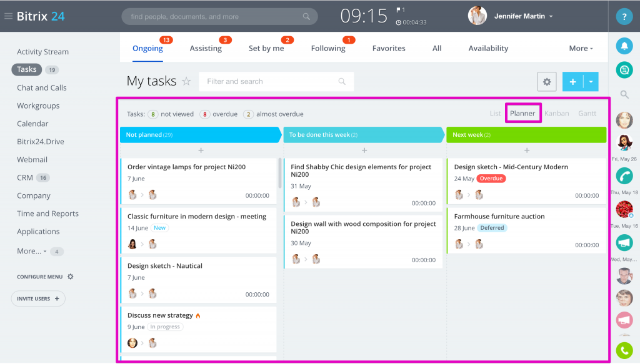Click the Filter and search field
This screenshot has width=640, height=364.
276,82
